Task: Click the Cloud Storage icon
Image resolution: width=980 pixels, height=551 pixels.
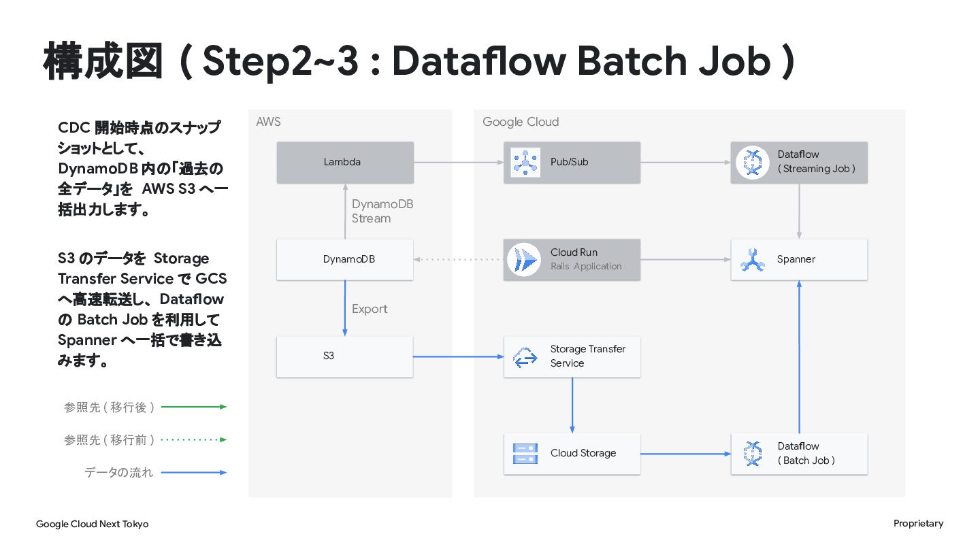Action: coord(525,454)
